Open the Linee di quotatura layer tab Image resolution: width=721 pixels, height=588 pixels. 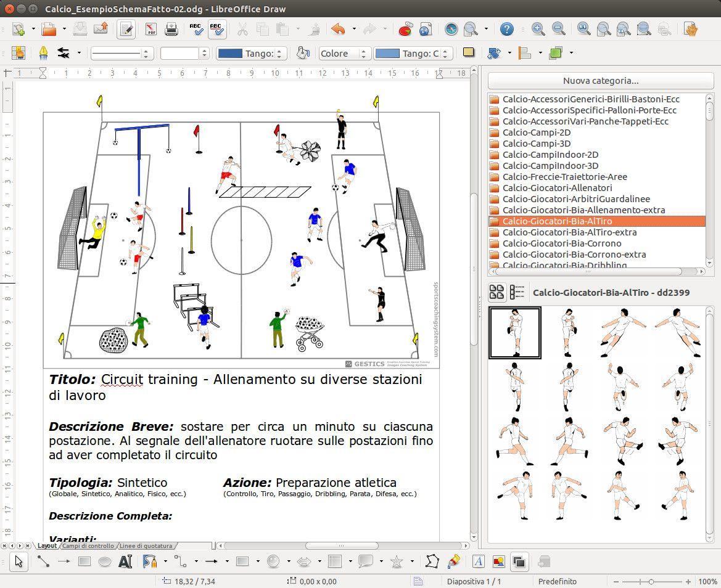pos(146,546)
